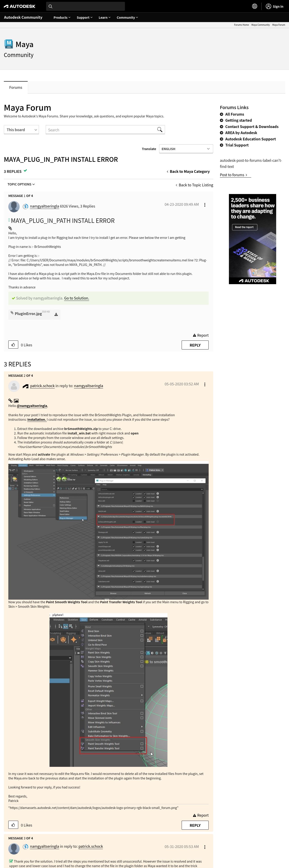This screenshot has width=289, height=868.
Task: Expand the Products menu
Action: pos(62,18)
